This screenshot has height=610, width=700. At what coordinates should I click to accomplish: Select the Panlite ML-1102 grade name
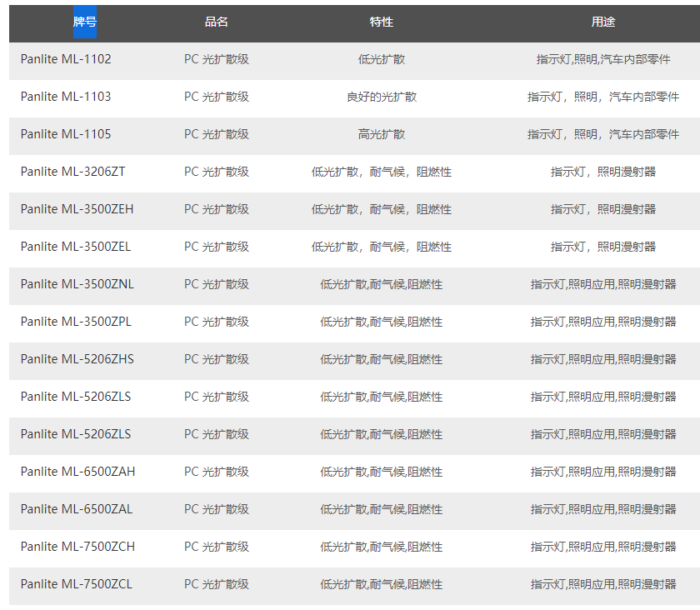coord(66,59)
